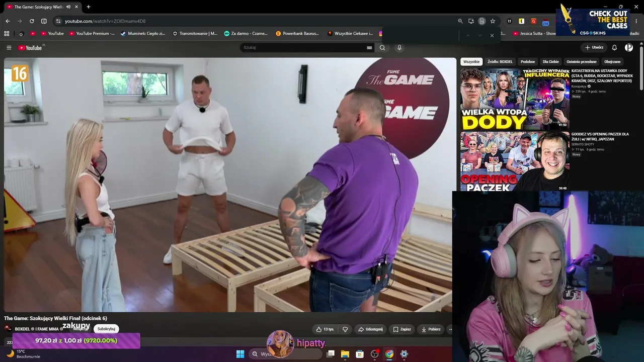This screenshot has height=362, width=644.
Task: Go to the YouTube home logo
Action: (x=31, y=48)
